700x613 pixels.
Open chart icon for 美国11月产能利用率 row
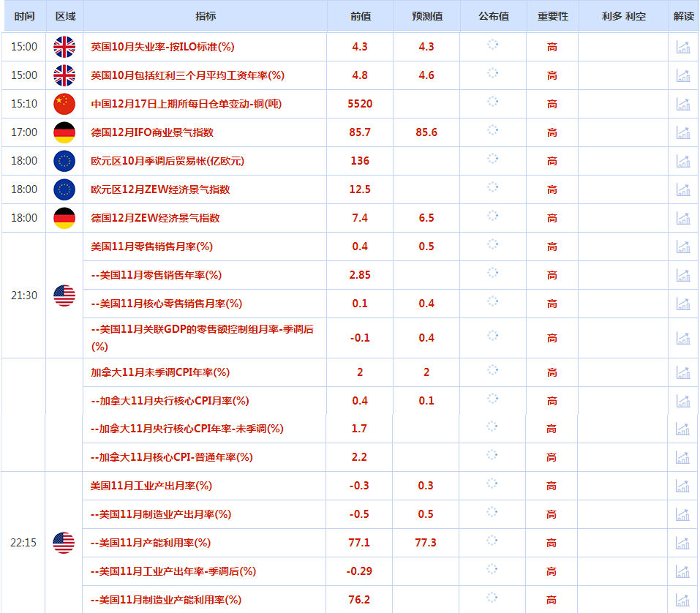click(x=682, y=544)
